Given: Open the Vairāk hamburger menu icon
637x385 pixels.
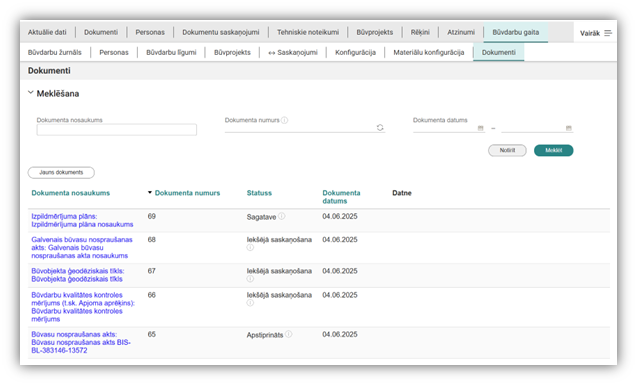Looking at the screenshot, I should pyautogui.click(x=608, y=33).
